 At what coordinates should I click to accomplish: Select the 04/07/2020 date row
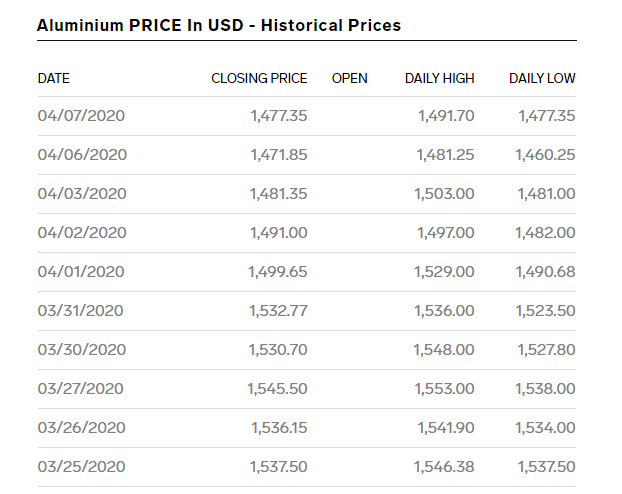(82, 116)
